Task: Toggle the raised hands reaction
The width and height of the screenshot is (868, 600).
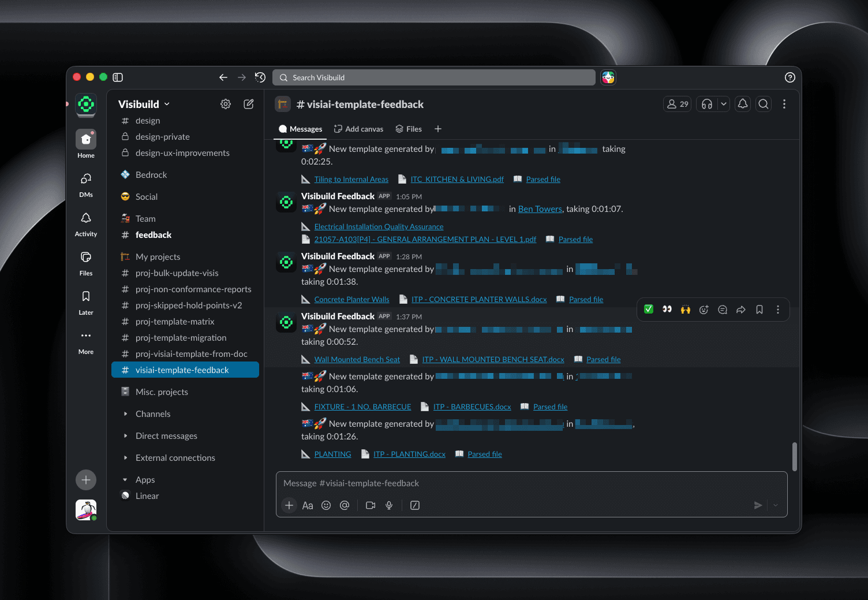Action: (685, 309)
